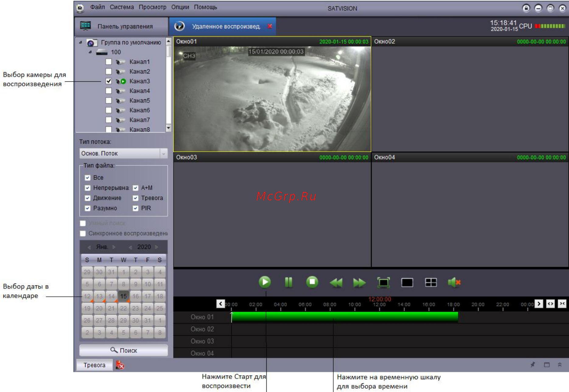Screen dimensions: 569x392
Task: Uncheck the PIR checkbox
Action: [135, 208]
